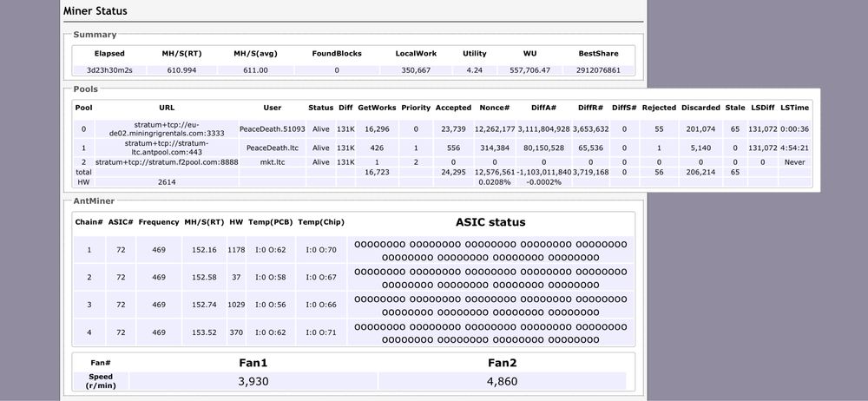
Task: Select the MH/S(avg) value 611.00
Action: point(255,70)
